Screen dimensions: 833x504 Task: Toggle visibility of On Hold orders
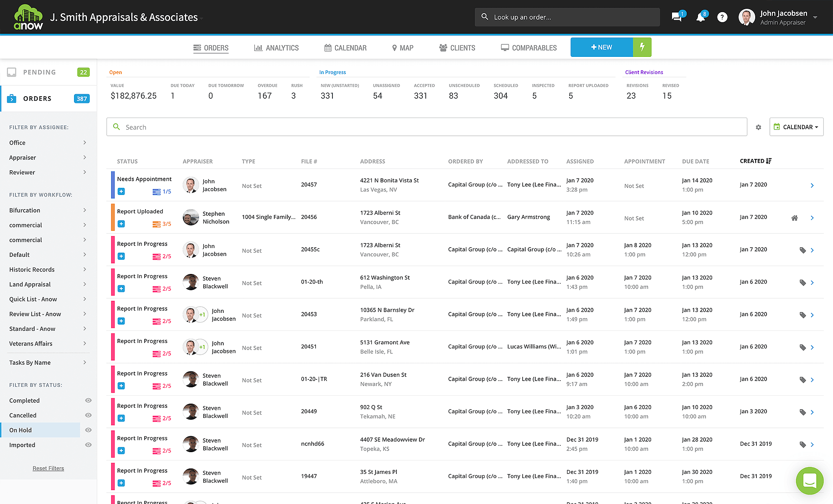(x=88, y=430)
